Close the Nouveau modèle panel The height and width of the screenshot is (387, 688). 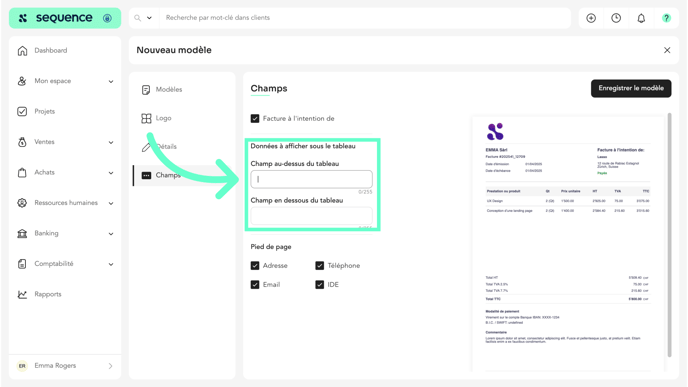pyautogui.click(x=667, y=50)
